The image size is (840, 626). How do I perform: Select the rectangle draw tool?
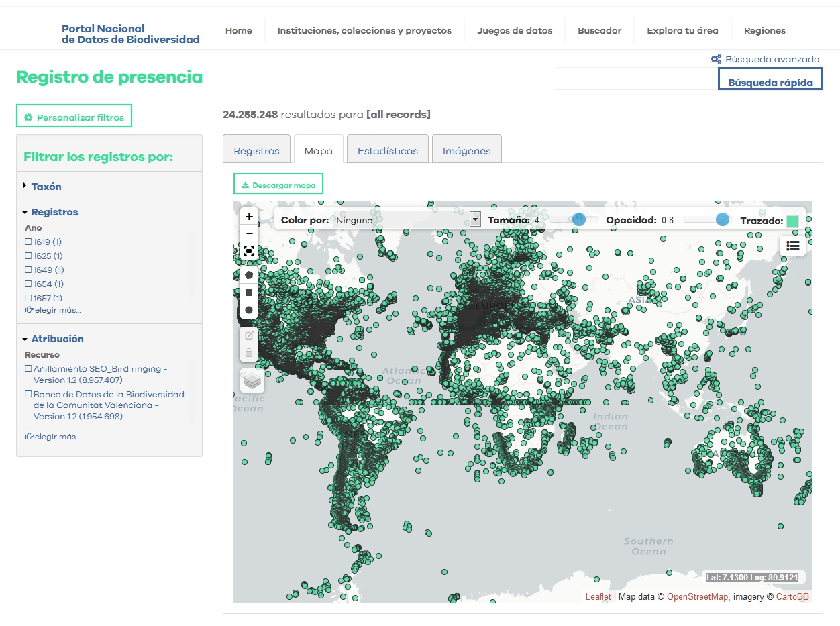tap(249, 293)
